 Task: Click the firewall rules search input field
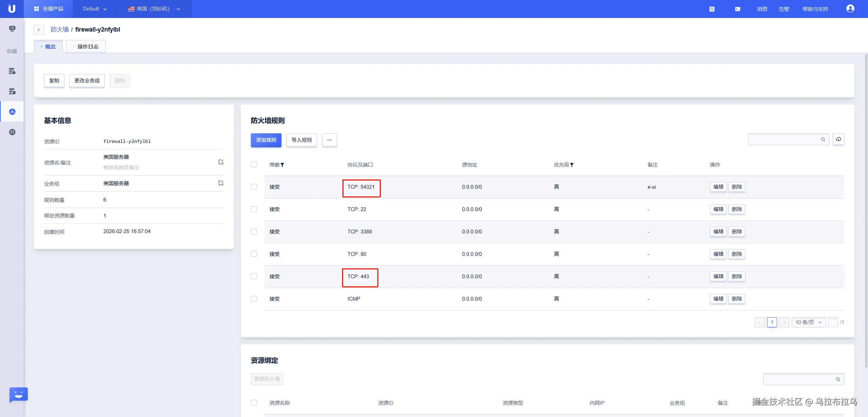[x=784, y=139]
